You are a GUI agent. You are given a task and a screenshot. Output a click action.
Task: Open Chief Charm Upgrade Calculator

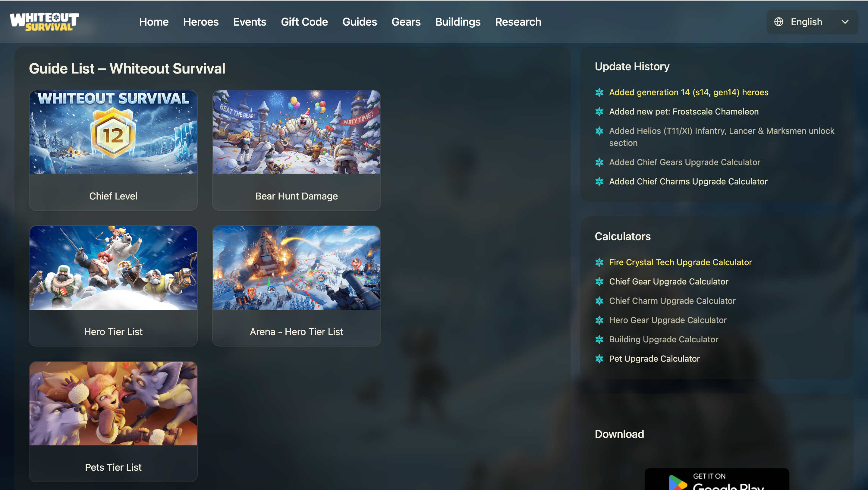[x=672, y=301]
